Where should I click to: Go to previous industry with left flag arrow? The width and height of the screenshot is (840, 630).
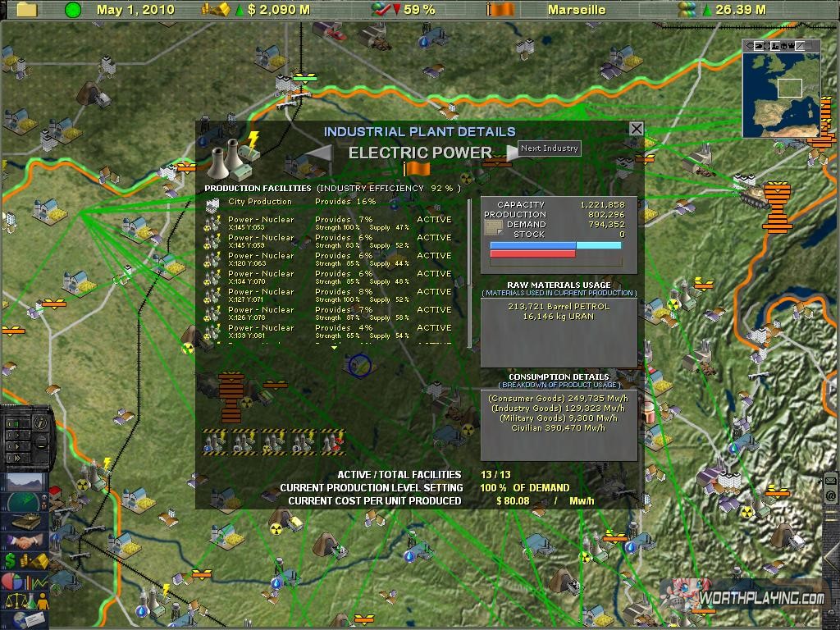click(322, 153)
